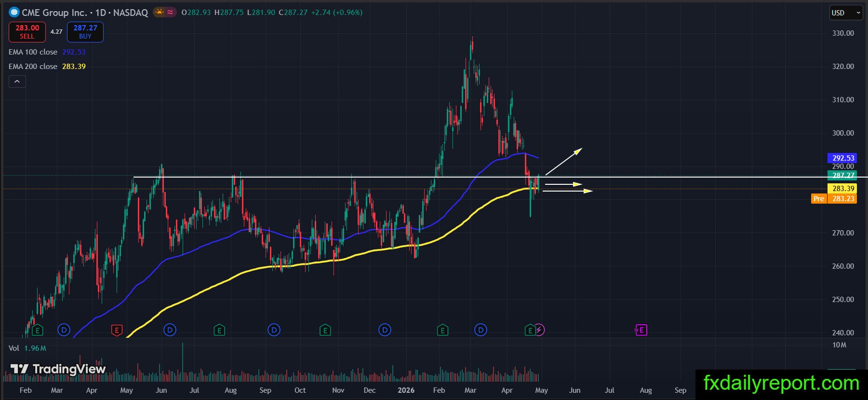Click the 4.27 spread value
Viewport: 868px width, 400px height.
[56, 32]
